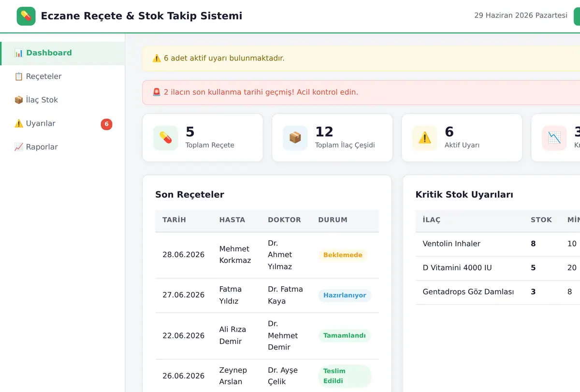The width and height of the screenshot is (580, 392).
Task: Click the warning icon on Aktif Uyarı card
Action: pyautogui.click(x=425, y=138)
